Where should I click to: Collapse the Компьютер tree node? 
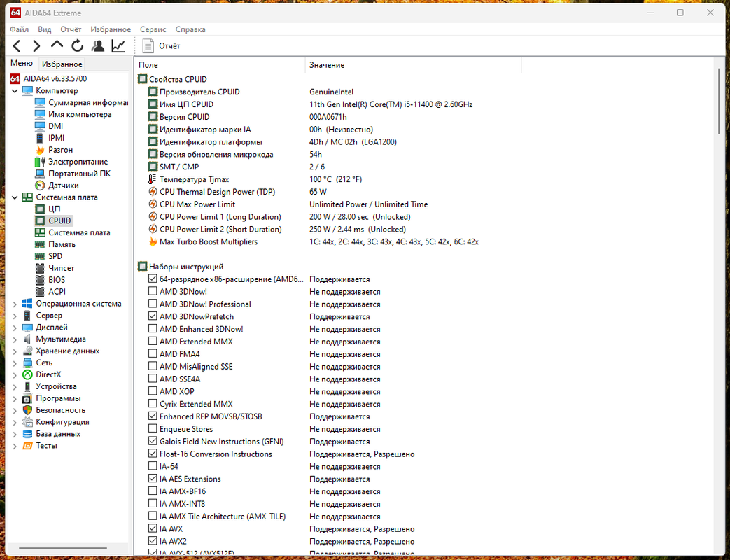(15, 91)
